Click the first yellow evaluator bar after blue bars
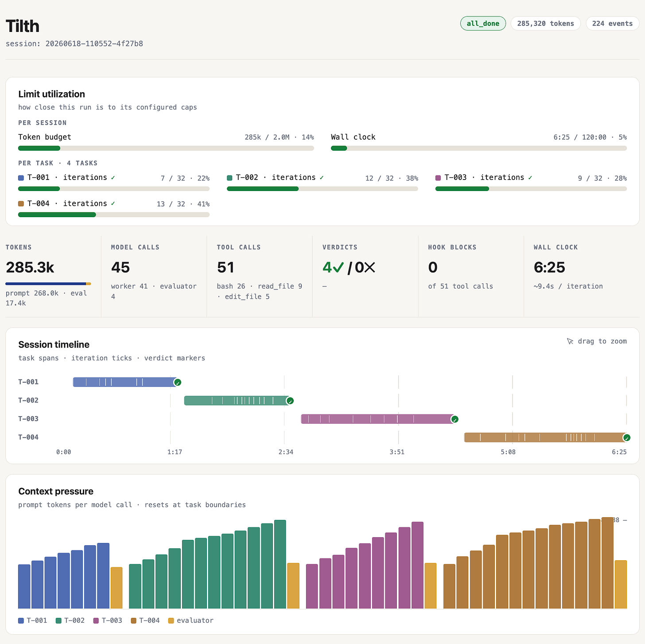Viewport: 645px width, 644px height. pos(117,588)
